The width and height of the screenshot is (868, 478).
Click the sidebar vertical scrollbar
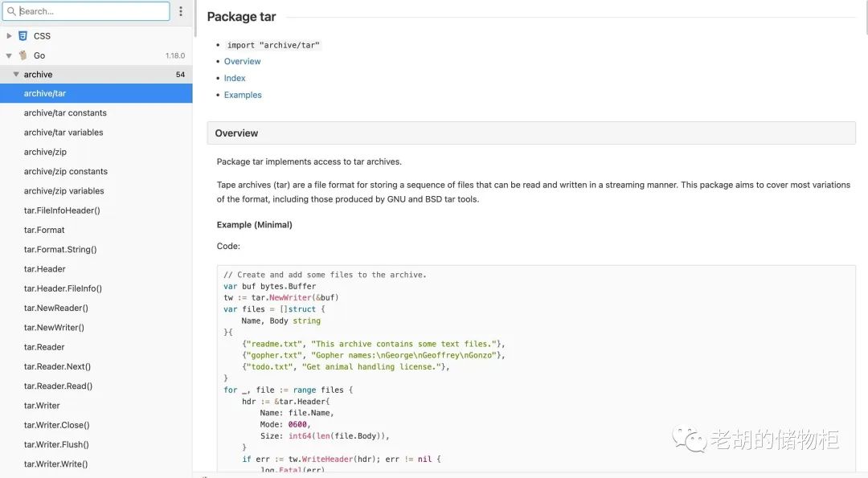(194, 18)
